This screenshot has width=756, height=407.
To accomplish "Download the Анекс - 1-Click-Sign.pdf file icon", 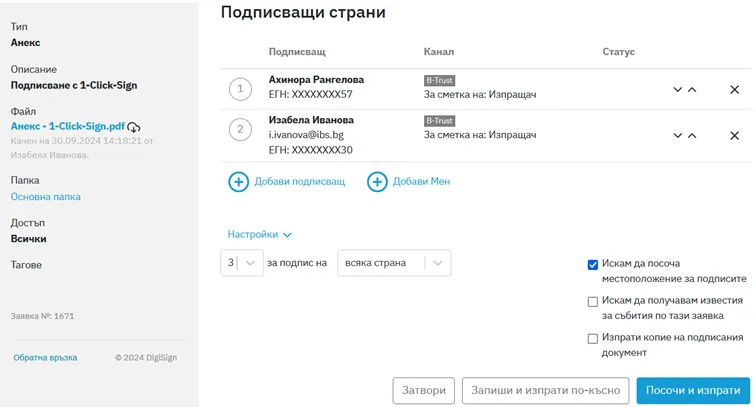I will point(134,127).
